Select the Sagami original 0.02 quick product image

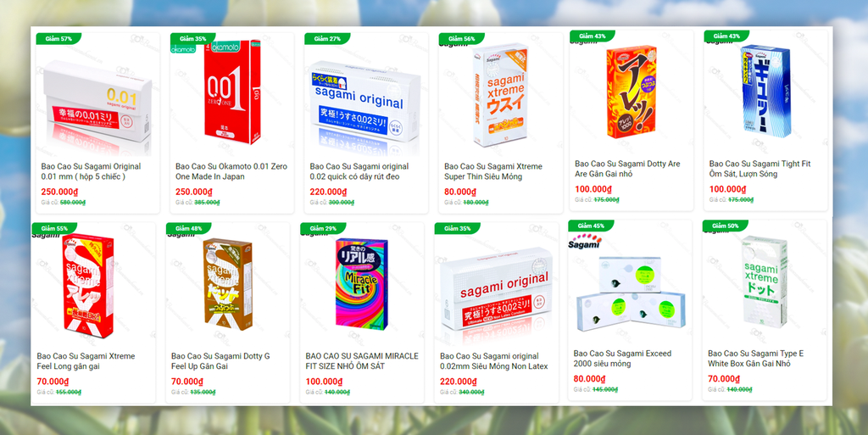[x=365, y=104]
